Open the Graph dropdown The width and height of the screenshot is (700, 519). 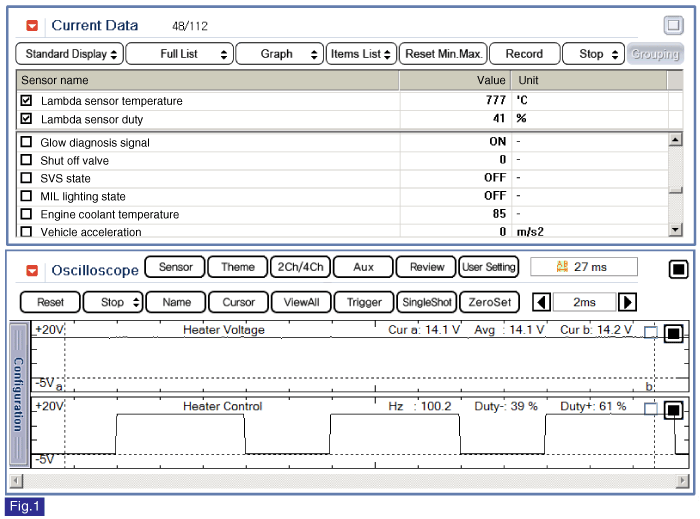click(x=279, y=54)
